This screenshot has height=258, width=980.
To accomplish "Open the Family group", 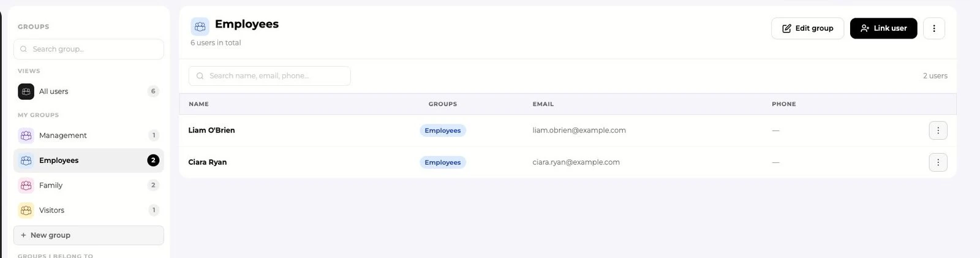I will [89, 185].
